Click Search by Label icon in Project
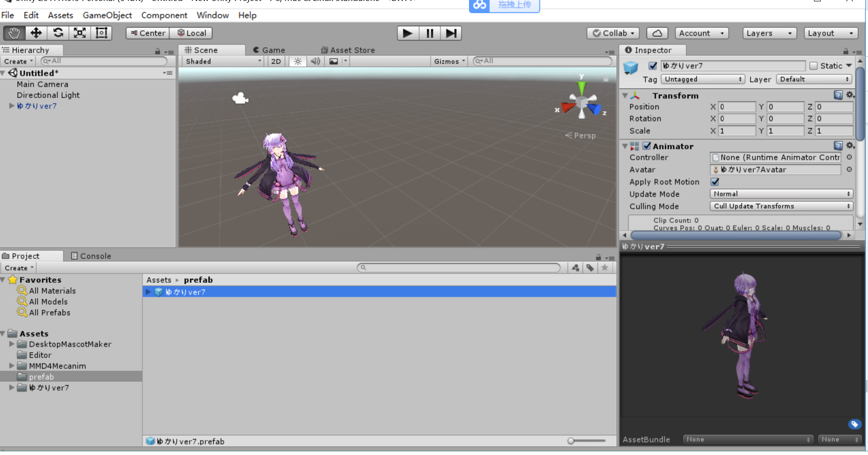Image resolution: width=868 pixels, height=455 pixels. (x=590, y=268)
